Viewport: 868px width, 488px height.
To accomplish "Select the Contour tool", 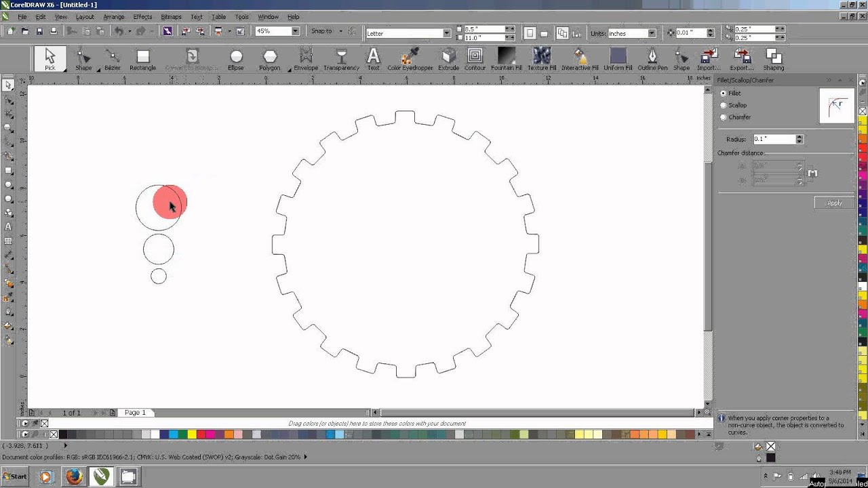I will coord(475,59).
